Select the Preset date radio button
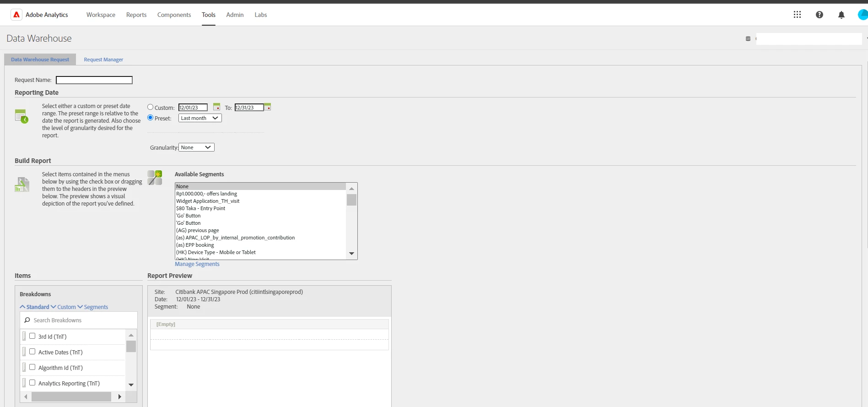 pos(150,118)
